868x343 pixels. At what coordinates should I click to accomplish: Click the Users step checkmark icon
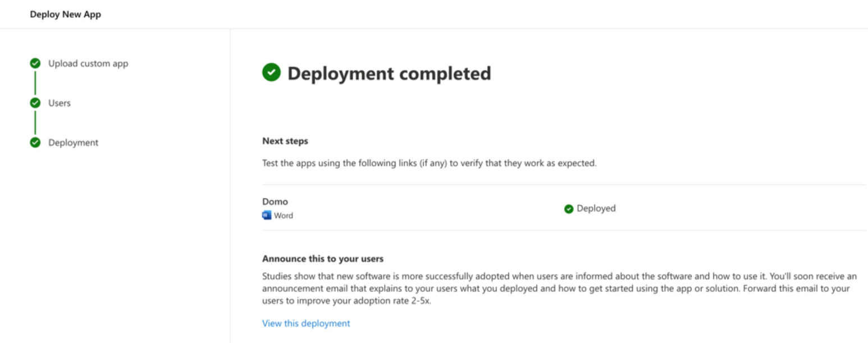[35, 103]
